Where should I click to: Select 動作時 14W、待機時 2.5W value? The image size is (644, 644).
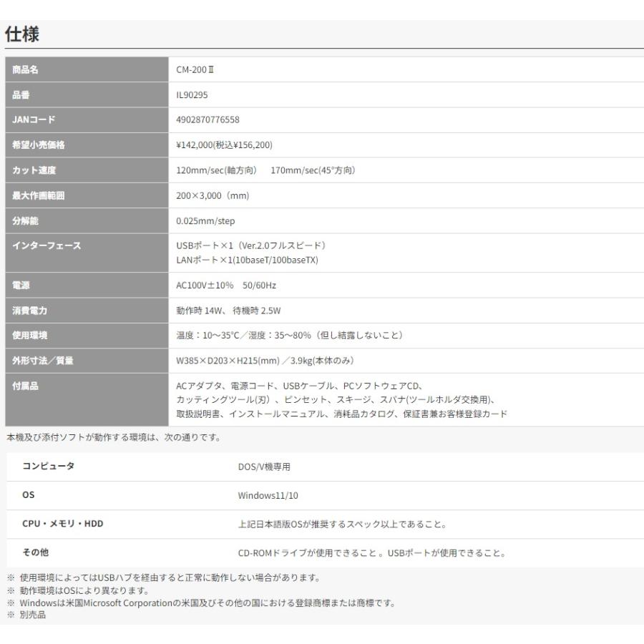(228, 311)
